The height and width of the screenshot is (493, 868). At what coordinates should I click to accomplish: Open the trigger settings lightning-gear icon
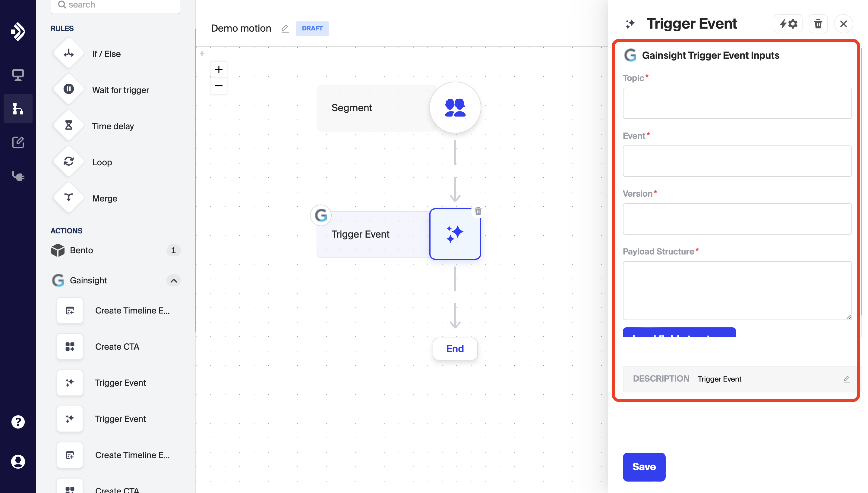(x=788, y=24)
